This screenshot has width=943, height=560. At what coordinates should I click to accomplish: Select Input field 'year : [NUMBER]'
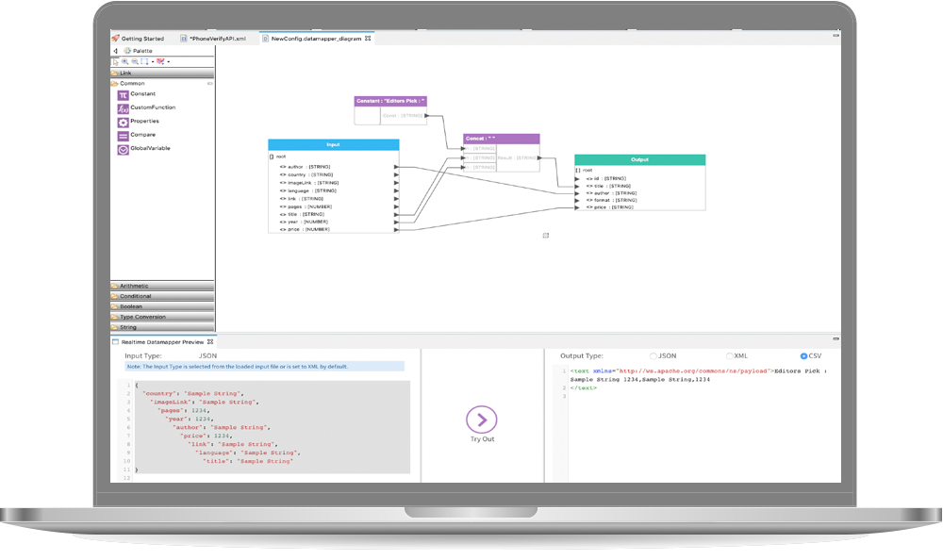coord(304,222)
